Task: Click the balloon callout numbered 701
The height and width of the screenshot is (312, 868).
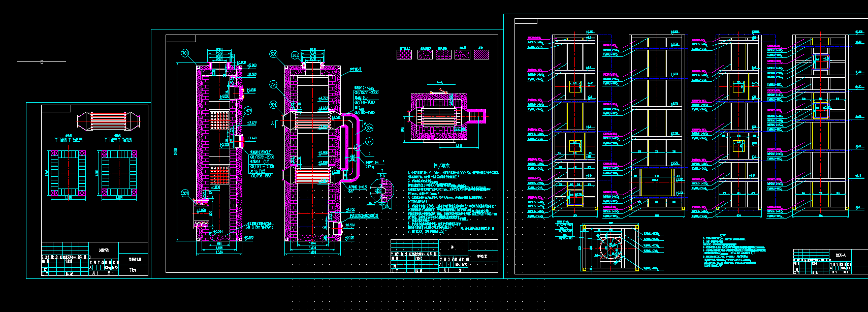Action: [185, 53]
